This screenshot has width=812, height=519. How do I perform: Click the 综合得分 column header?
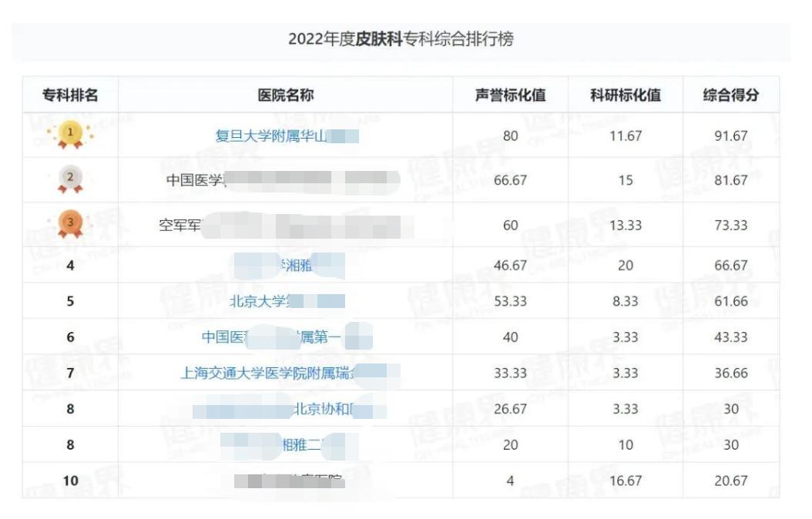pos(730,95)
